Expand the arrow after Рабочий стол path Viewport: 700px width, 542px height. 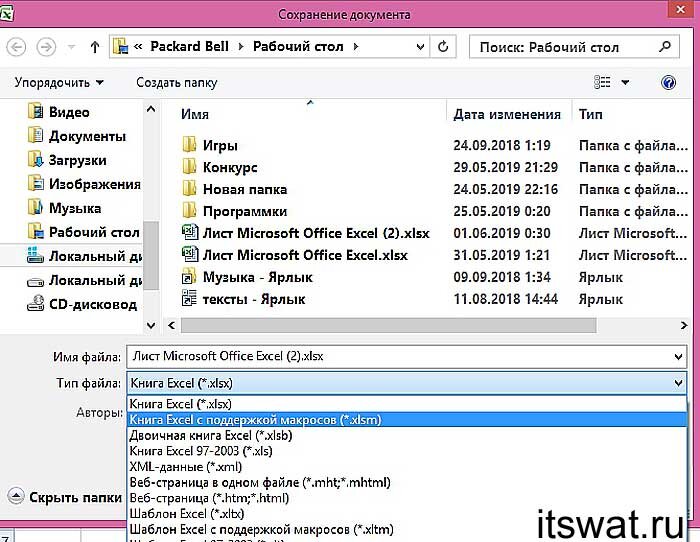pyautogui.click(x=356, y=46)
